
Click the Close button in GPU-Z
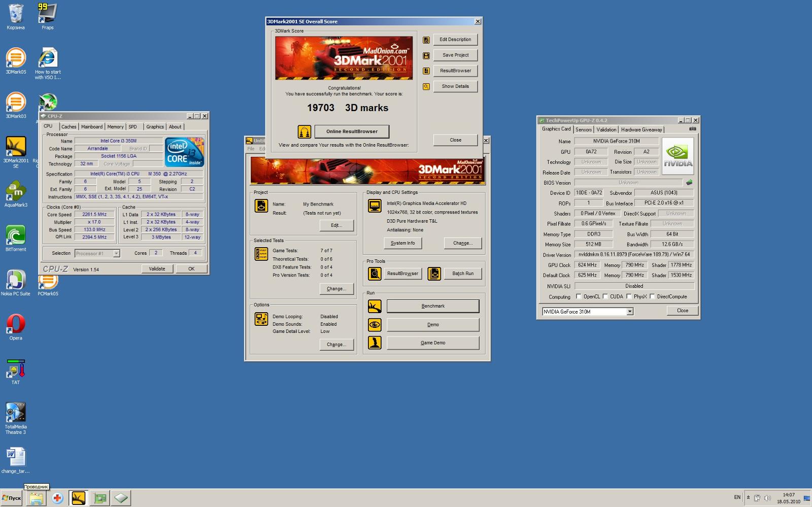coord(683,311)
